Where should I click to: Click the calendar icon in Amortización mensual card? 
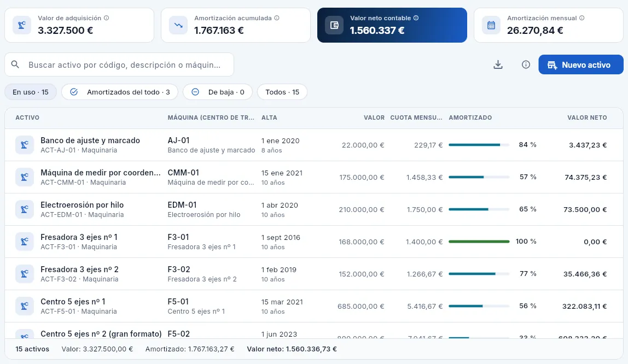click(x=491, y=25)
